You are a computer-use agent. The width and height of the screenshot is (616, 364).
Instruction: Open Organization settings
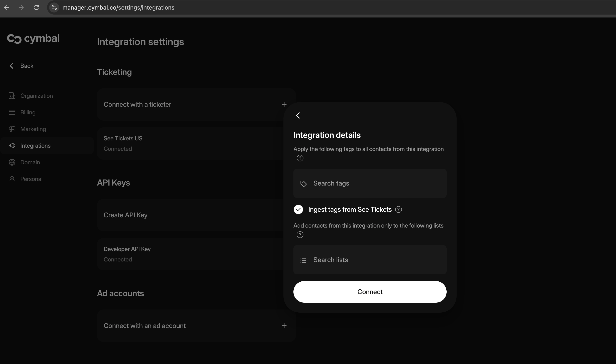tap(37, 96)
